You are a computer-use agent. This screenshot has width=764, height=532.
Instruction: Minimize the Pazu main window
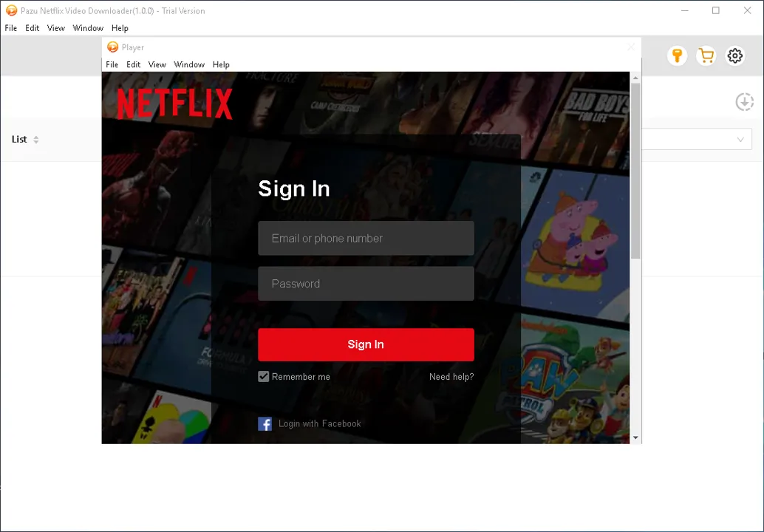[685, 10]
